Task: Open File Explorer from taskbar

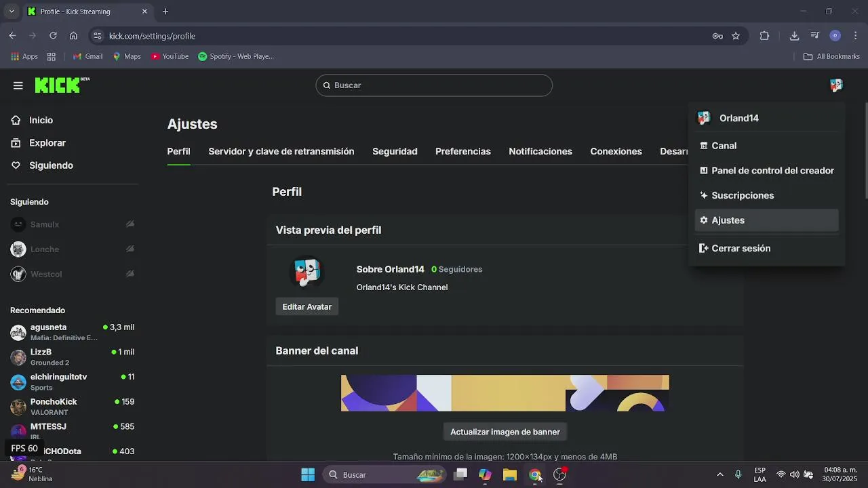Action: click(510, 474)
